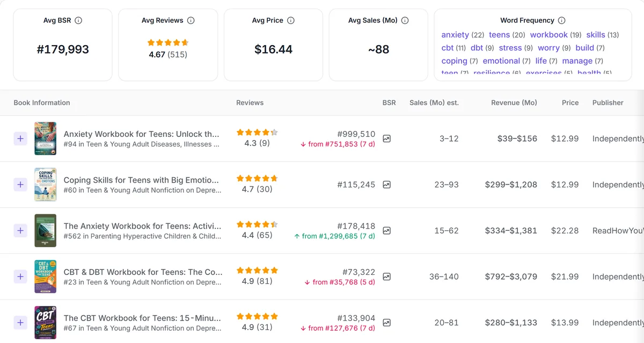Image resolution: width=644 pixels, height=343 pixels.
Task: Sort by Book Information column header
Action: [x=42, y=103]
